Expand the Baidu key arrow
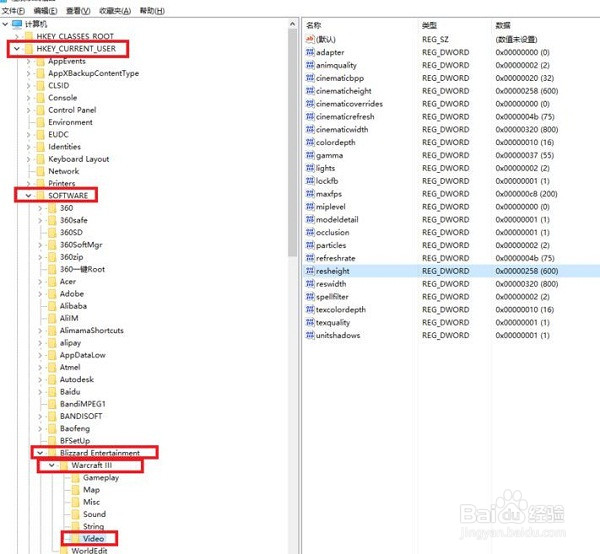The width and height of the screenshot is (600, 554). pos(40,391)
